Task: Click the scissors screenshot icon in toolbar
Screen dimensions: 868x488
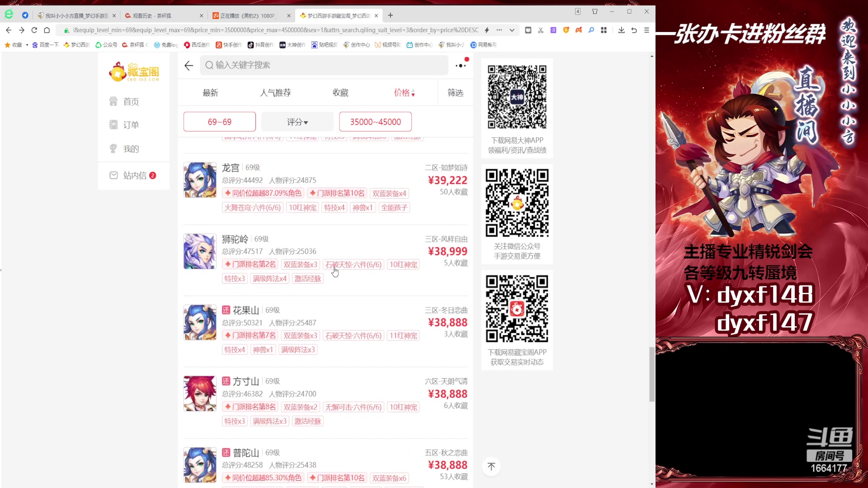Action: tap(541, 30)
